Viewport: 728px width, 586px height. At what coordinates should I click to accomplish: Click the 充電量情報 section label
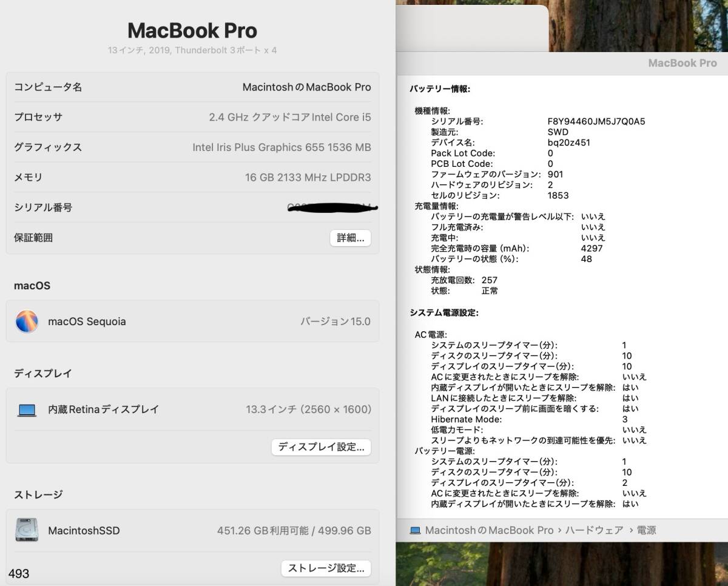tap(437, 206)
